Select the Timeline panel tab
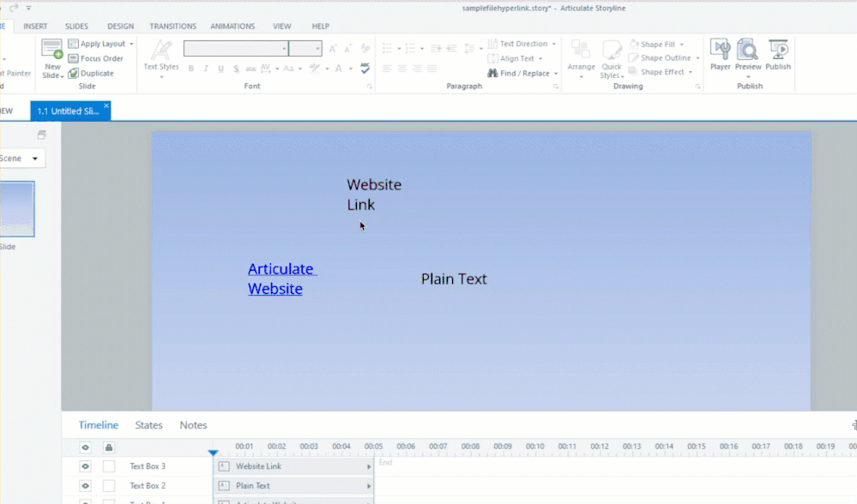Screen dimensions: 857x504 99,425
